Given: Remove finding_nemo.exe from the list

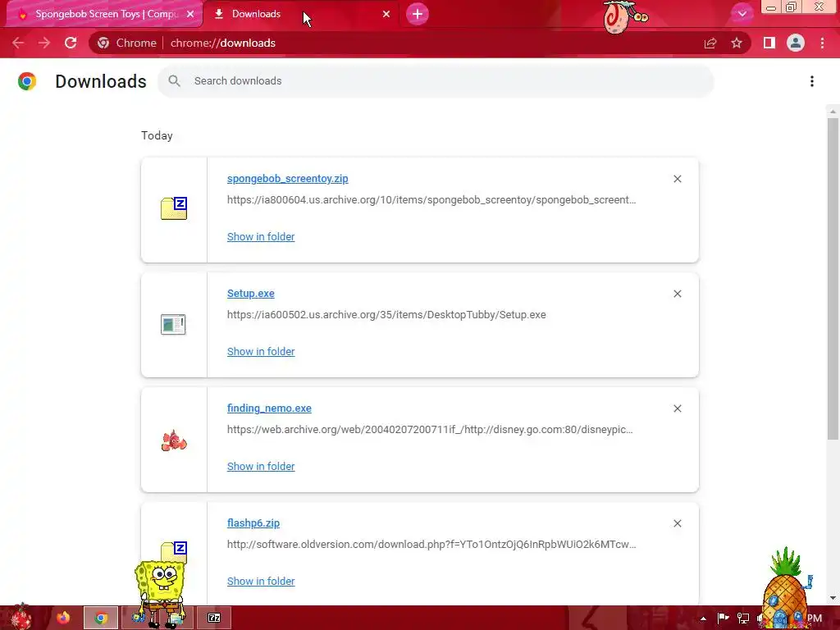Looking at the screenshot, I should tap(678, 409).
